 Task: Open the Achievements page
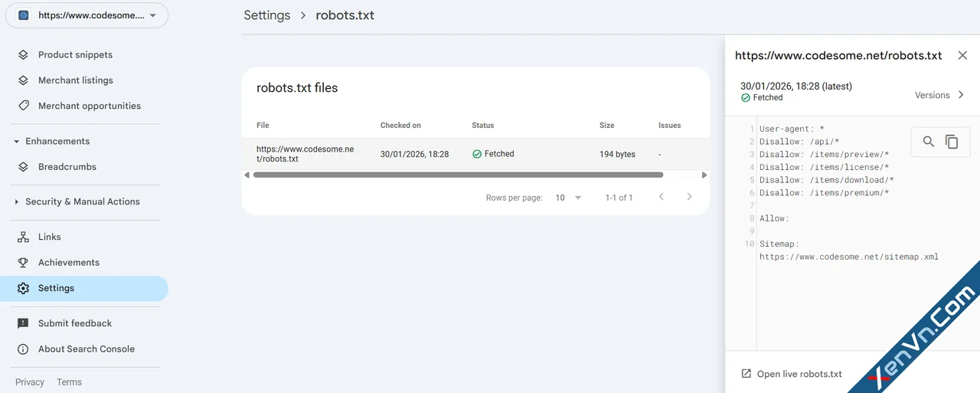click(69, 263)
